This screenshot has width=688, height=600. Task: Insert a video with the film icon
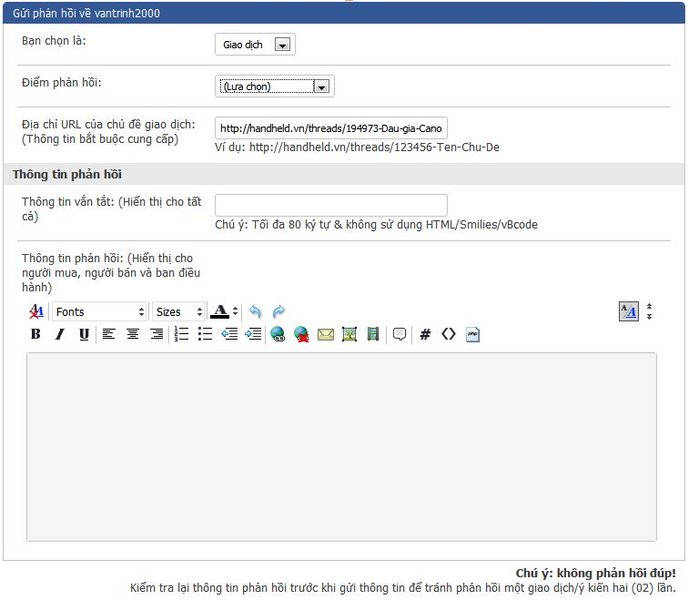[x=373, y=334]
